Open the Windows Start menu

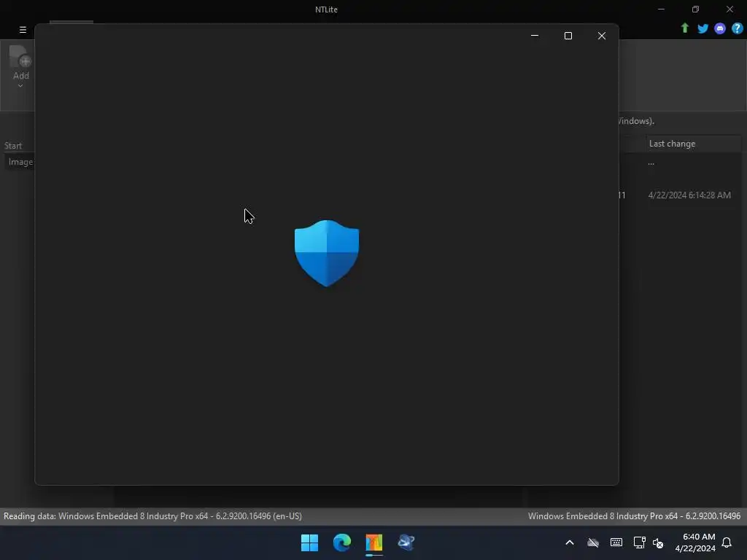pyautogui.click(x=309, y=542)
